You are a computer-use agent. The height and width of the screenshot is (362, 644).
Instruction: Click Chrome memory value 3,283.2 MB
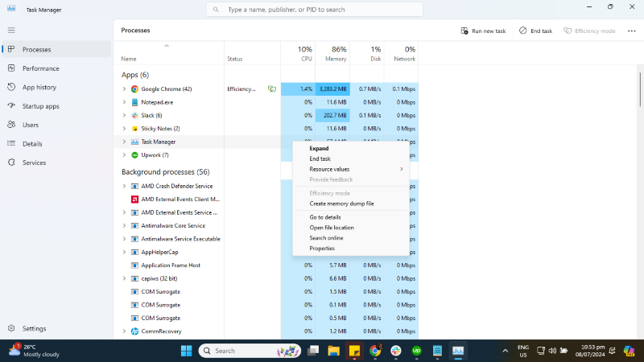point(332,89)
